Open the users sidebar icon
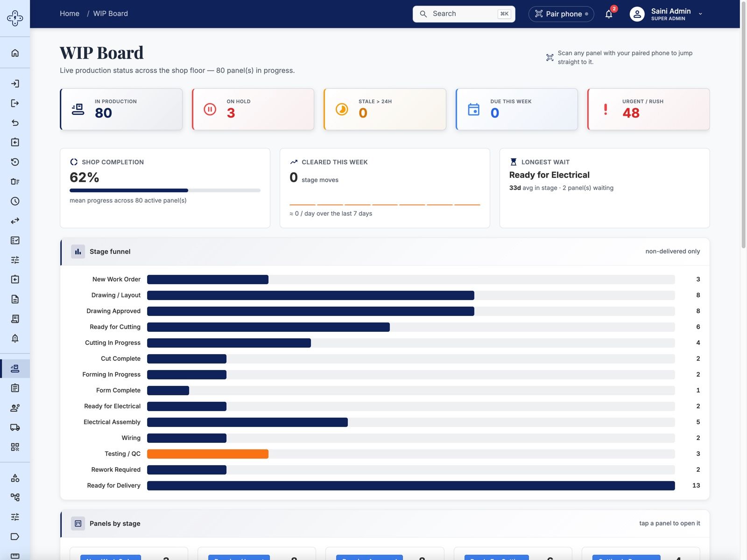747x560 pixels. (x=15, y=408)
